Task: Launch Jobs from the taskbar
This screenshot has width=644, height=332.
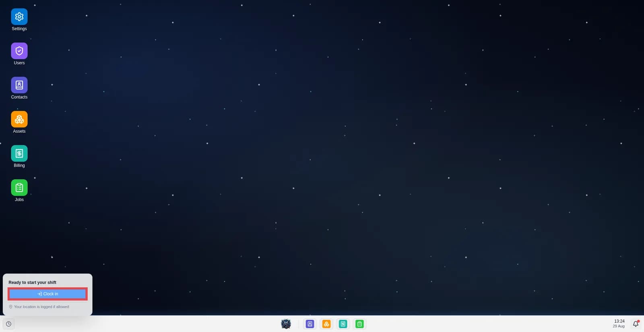Action: [359, 324]
